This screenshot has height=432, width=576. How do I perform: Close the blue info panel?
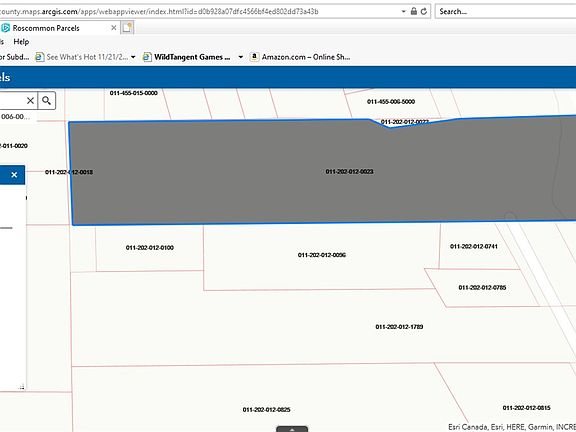tap(14, 175)
